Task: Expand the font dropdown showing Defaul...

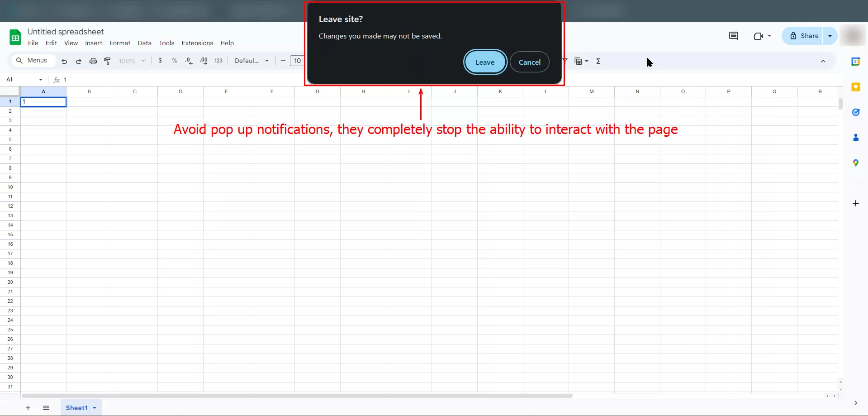Action: (x=251, y=61)
